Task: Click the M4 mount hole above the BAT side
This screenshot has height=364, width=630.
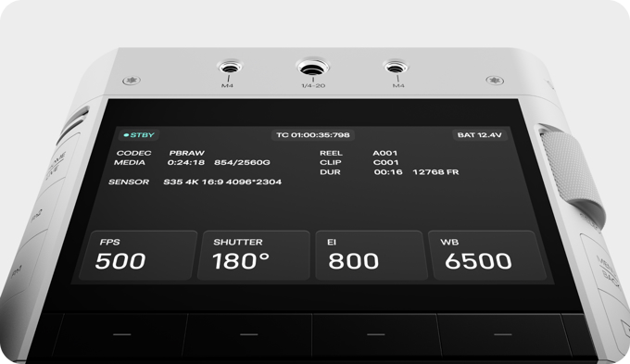Action: (x=396, y=67)
